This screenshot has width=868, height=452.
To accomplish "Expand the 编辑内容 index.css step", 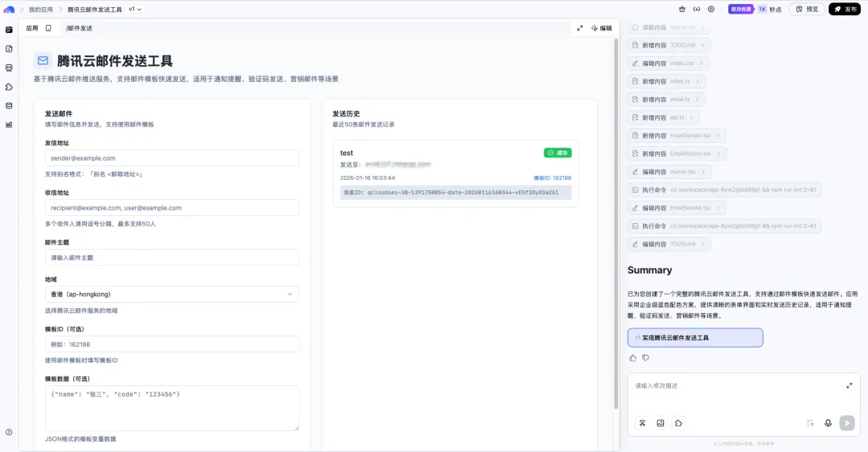I will tap(668, 63).
